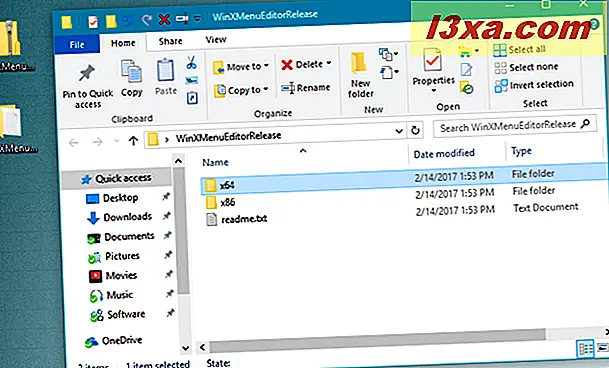The width and height of the screenshot is (609, 368).
Task: Open Move to dropdown
Action: pos(241,67)
